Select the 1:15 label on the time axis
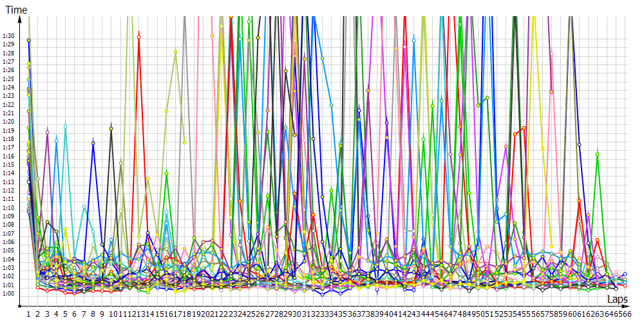This screenshot has height=322, width=644. 8,165
